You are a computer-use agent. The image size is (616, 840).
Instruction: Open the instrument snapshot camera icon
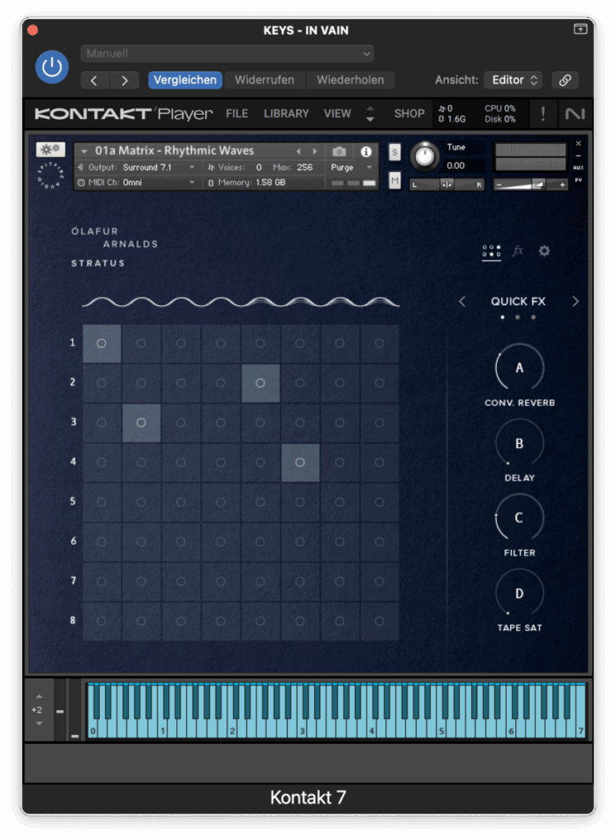pyautogui.click(x=339, y=152)
